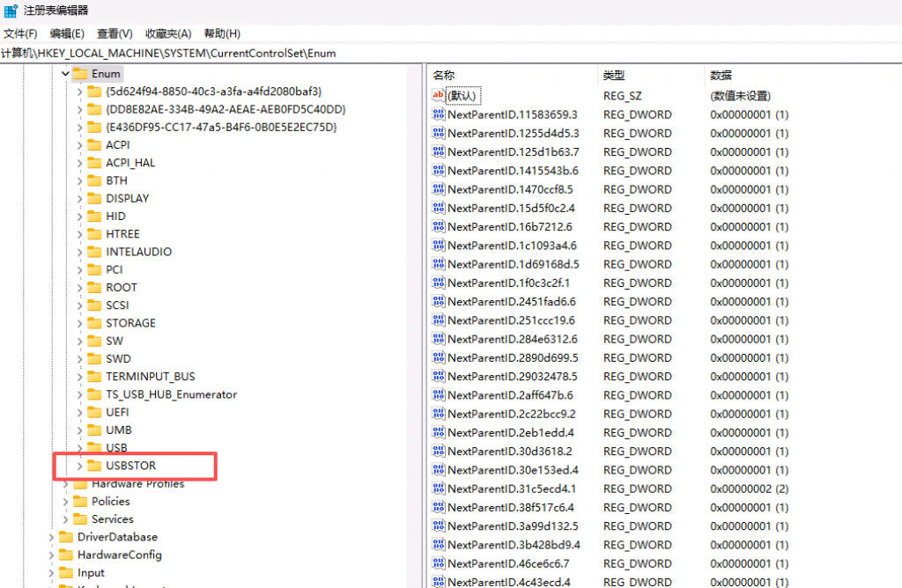Sort values by the 名称 column header

[444, 75]
